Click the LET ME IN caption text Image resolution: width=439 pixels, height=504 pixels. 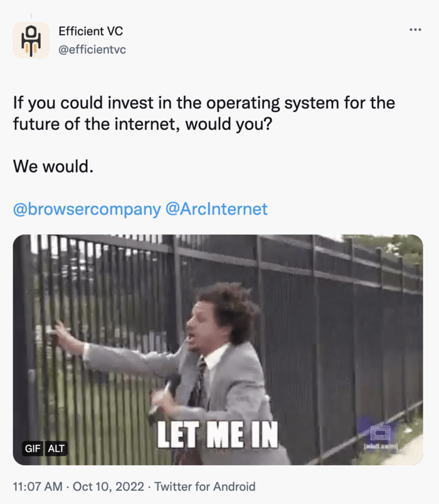pos(218,435)
